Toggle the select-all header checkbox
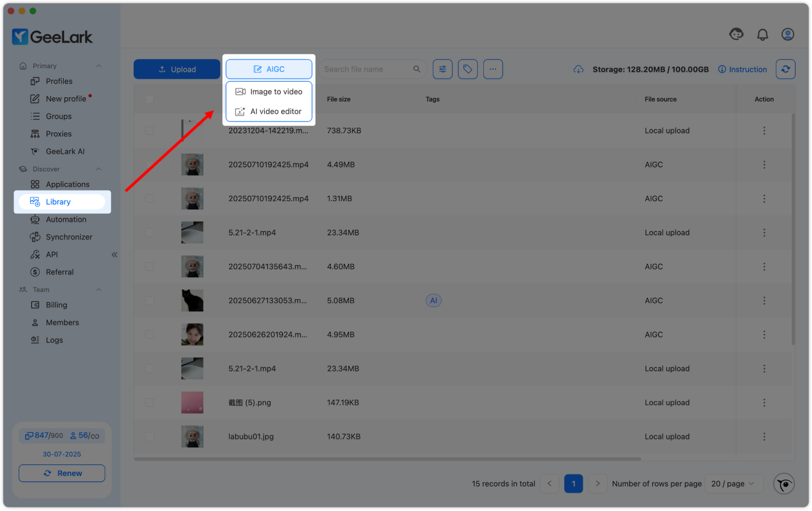This screenshot has width=812, height=511. click(x=149, y=99)
